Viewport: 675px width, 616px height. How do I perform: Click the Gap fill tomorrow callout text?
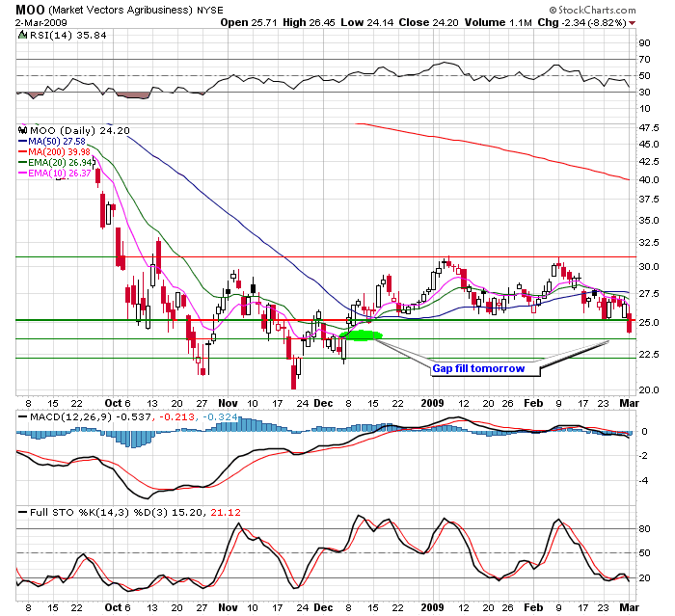click(478, 368)
